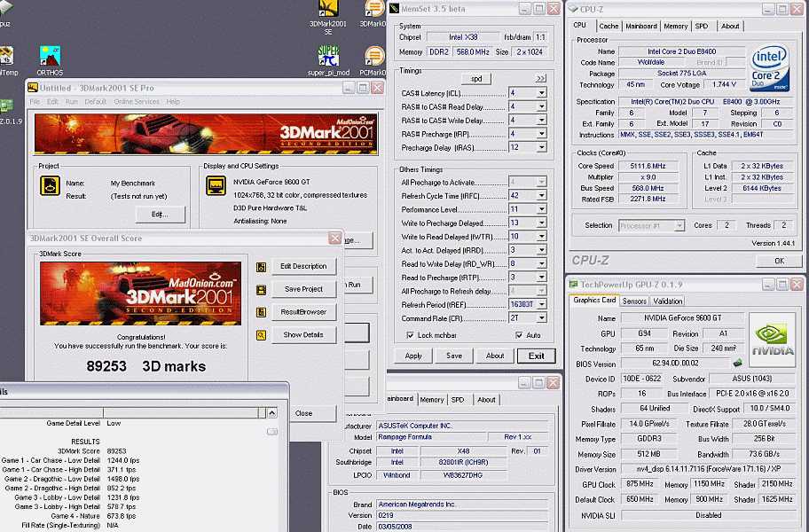Open the Run menu in 3DMark2001
Image resolution: width=809 pixels, height=532 pixels.
71,102
